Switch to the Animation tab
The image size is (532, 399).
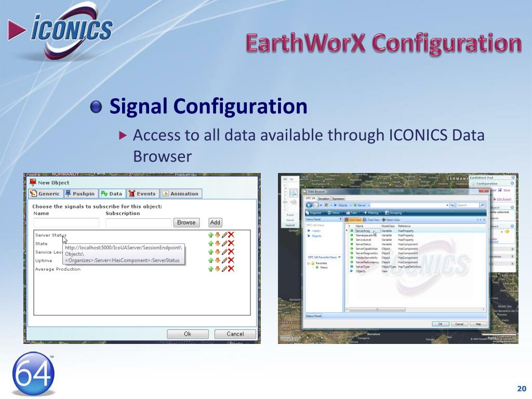tap(181, 194)
